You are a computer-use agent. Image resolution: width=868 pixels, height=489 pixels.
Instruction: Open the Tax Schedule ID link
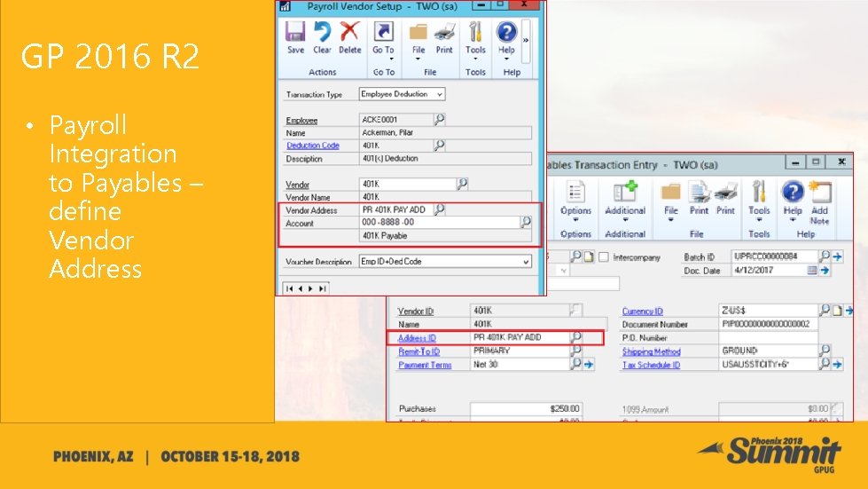[651, 365]
